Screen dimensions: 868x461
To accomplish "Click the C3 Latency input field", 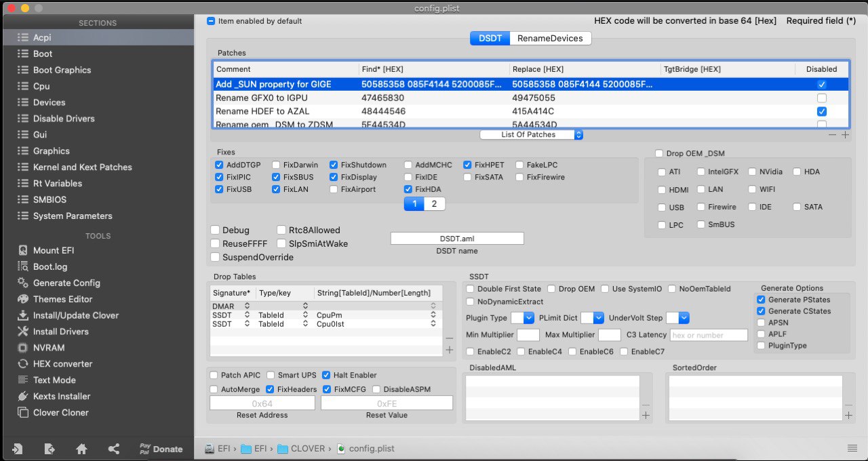I will coord(709,335).
